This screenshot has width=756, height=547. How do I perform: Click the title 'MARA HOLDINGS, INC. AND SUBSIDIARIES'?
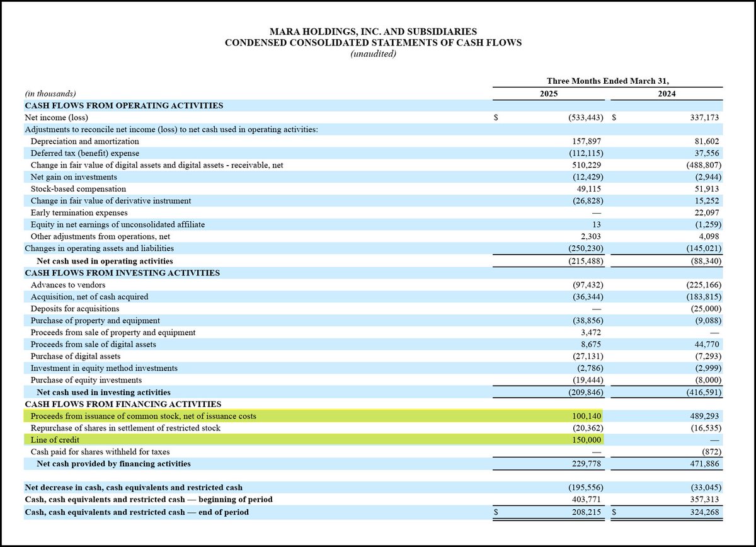(374, 31)
